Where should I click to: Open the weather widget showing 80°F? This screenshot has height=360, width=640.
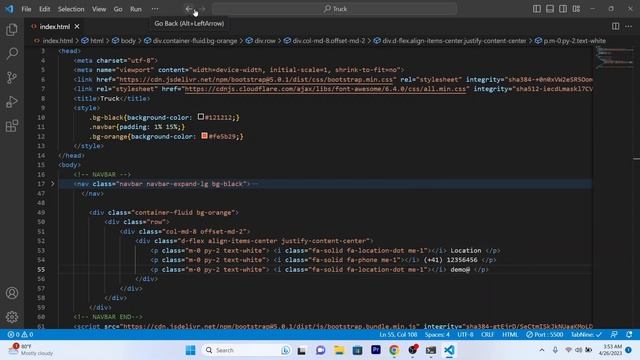click(31, 349)
